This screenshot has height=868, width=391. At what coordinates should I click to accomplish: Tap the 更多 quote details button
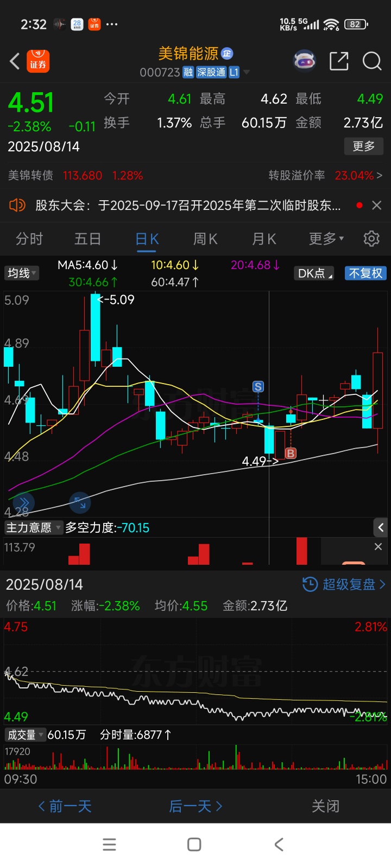364,146
